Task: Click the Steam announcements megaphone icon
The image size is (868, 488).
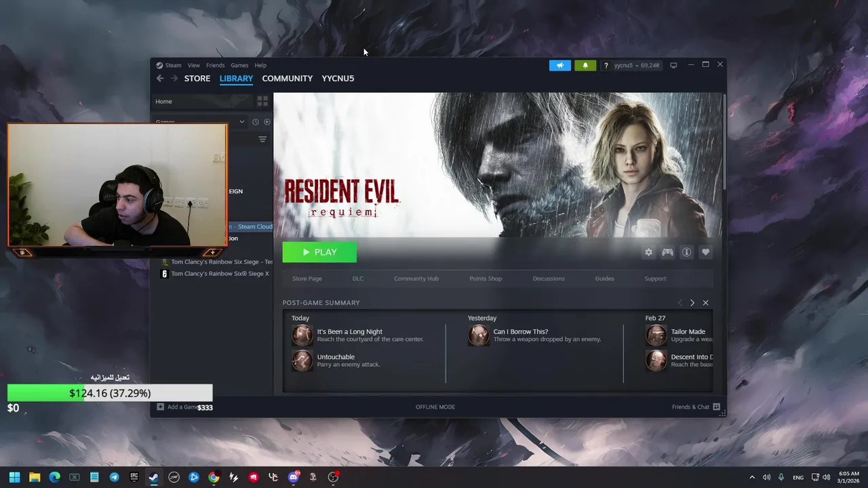Action: pos(560,65)
